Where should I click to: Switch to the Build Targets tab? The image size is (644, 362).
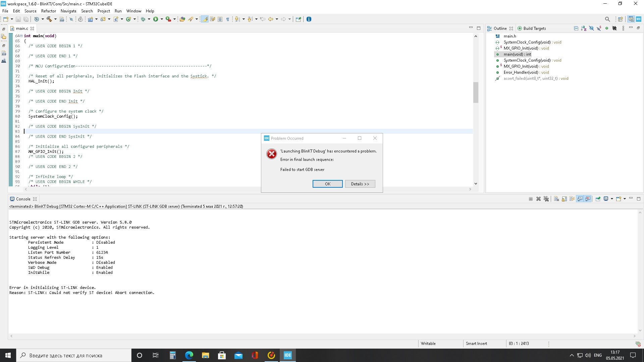[x=532, y=28]
